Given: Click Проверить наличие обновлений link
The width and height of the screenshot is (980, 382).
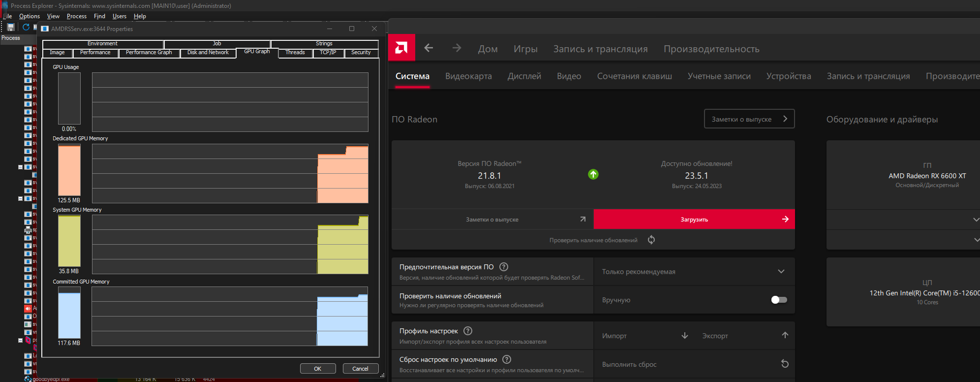Looking at the screenshot, I should pos(593,240).
